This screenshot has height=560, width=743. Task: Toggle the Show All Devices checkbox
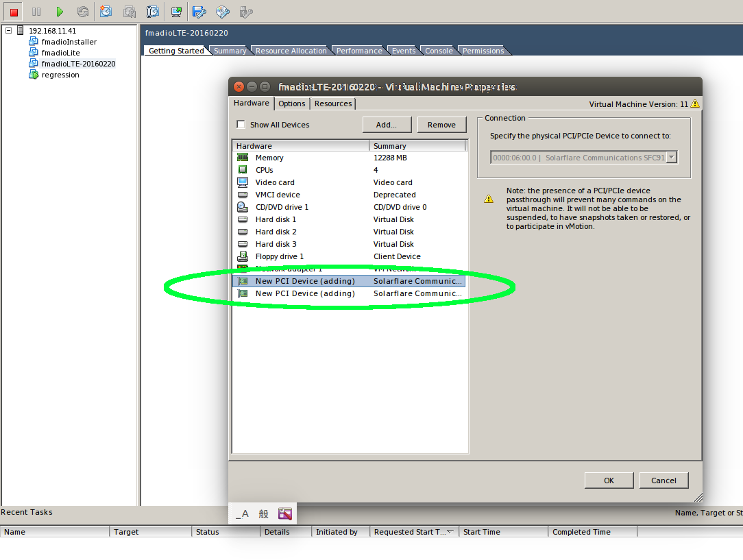tap(241, 125)
